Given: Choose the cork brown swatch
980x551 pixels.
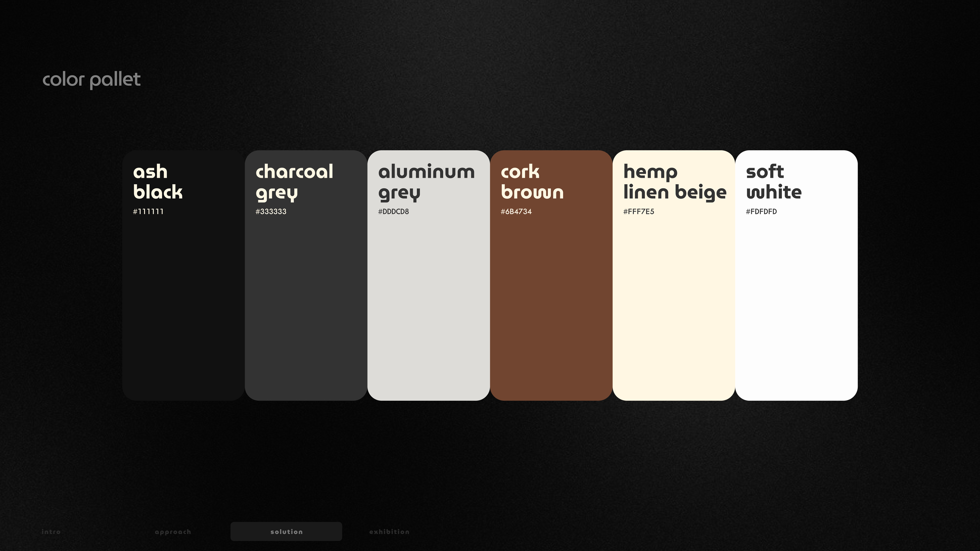Looking at the screenshot, I should tap(551, 304).
